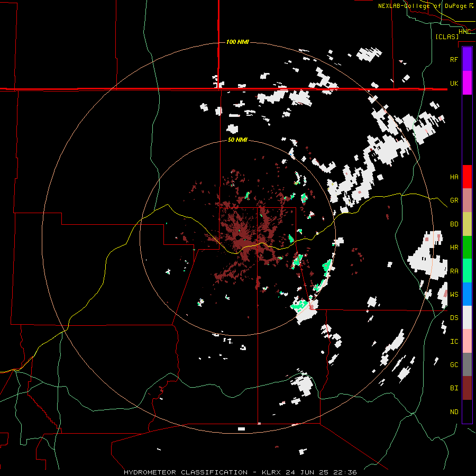Click the BI legend label
Screen dimensions: 476x476
click(x=454, y=388)
